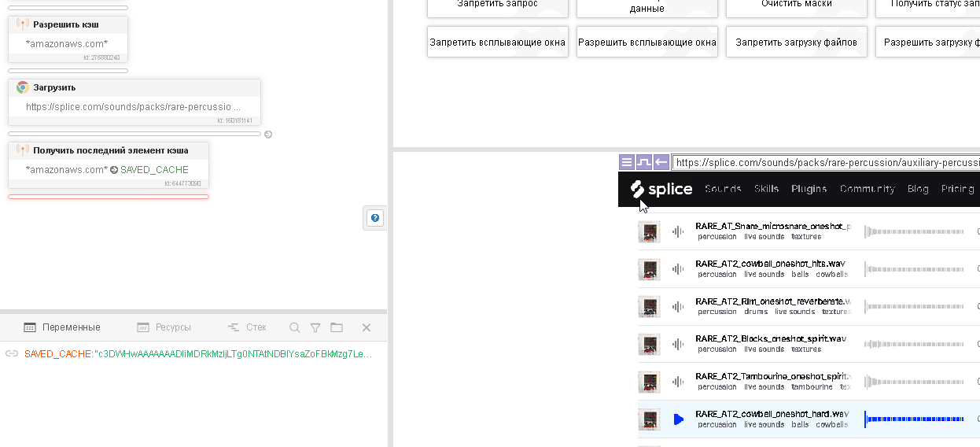Click the antenna icon of 'Разрешить кэш' action

click(x=23, y=24)
